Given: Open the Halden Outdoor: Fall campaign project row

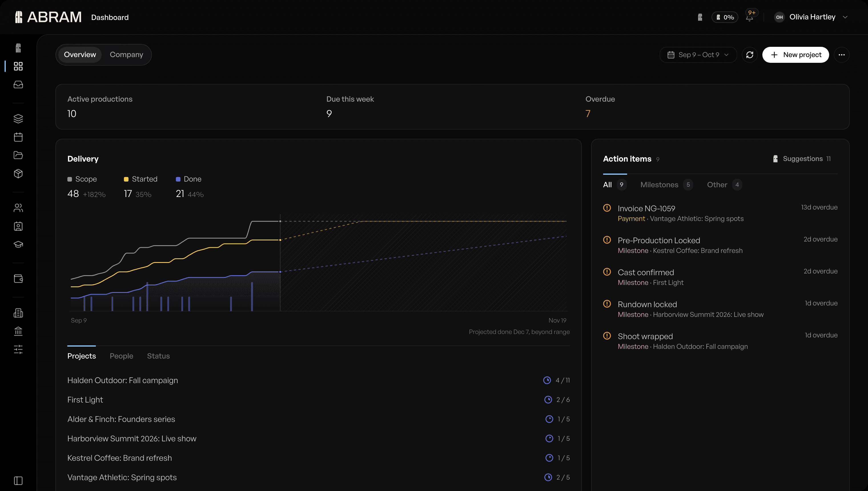Looking at the screenshot, I should (x=318, y=381).
